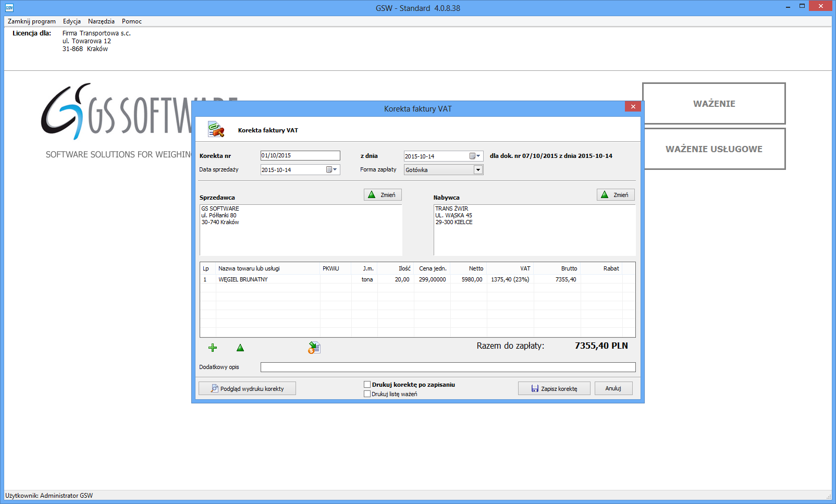Screen dimensions: 836x504
Task: Click the document with coin import icon
Action: point(314,348)
